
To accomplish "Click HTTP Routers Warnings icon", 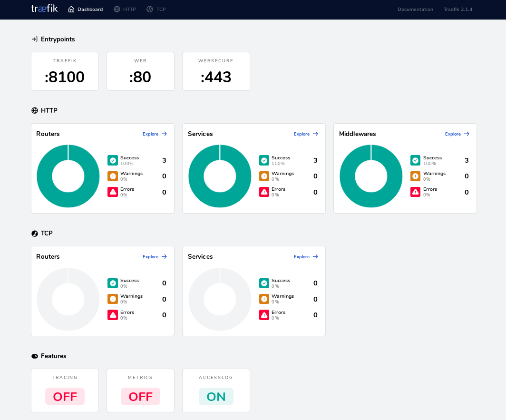I will tap(113, 176).
